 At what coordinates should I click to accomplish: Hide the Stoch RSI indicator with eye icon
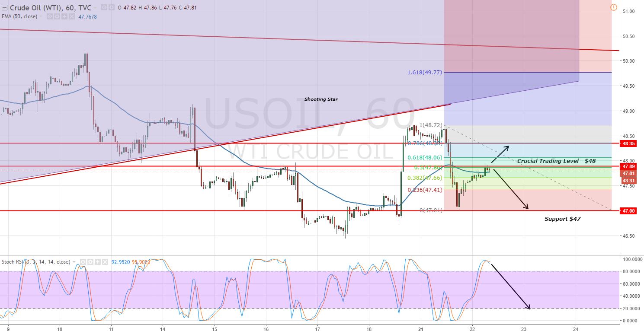[83, 262]
